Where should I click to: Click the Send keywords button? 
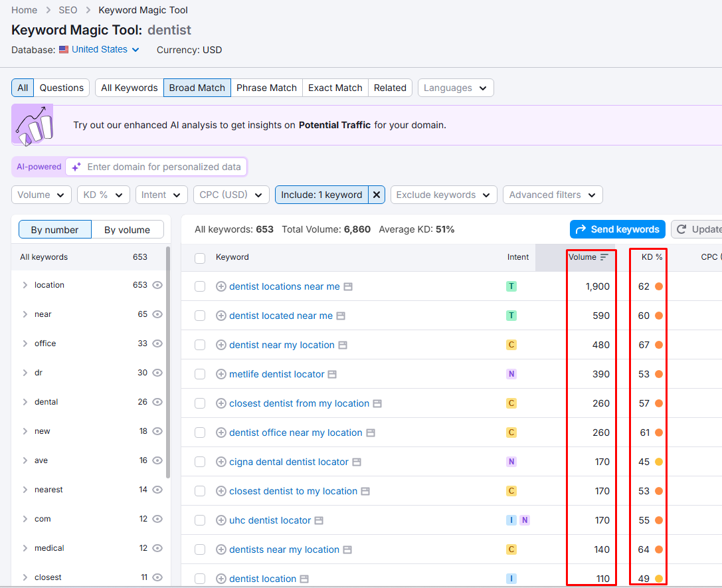[617, 229]
